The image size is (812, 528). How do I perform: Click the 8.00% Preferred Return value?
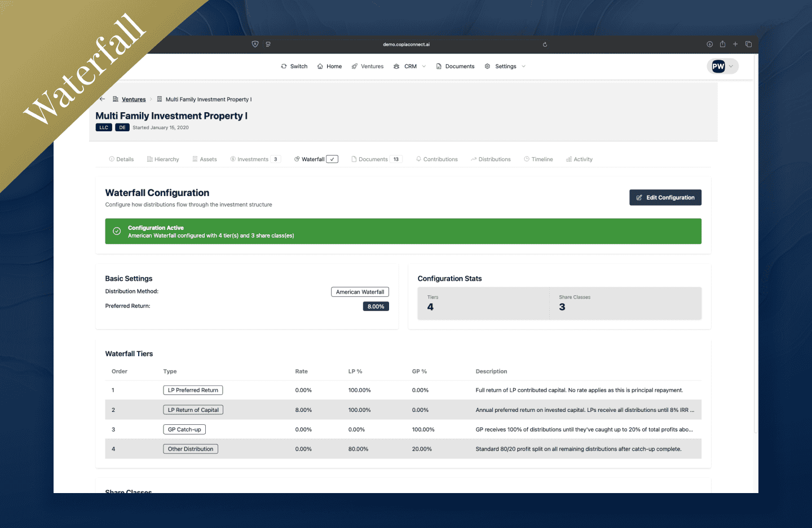click(x=376, y=306)
